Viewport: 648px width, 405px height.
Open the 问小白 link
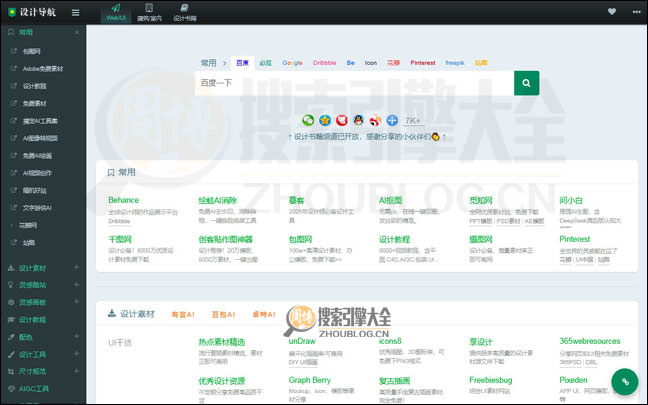click(571, 200)
